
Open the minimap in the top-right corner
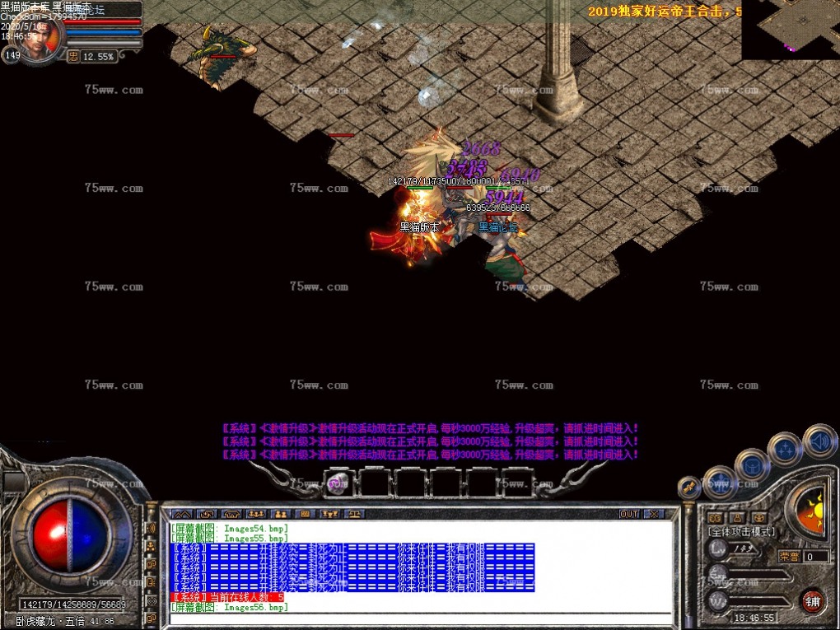pos(790,30)
